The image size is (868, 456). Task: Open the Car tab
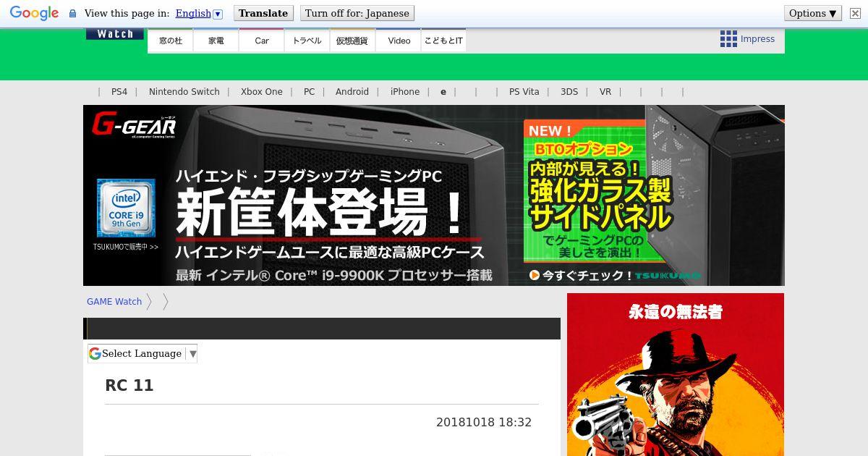pyautogui.click(x=262, y=41)
